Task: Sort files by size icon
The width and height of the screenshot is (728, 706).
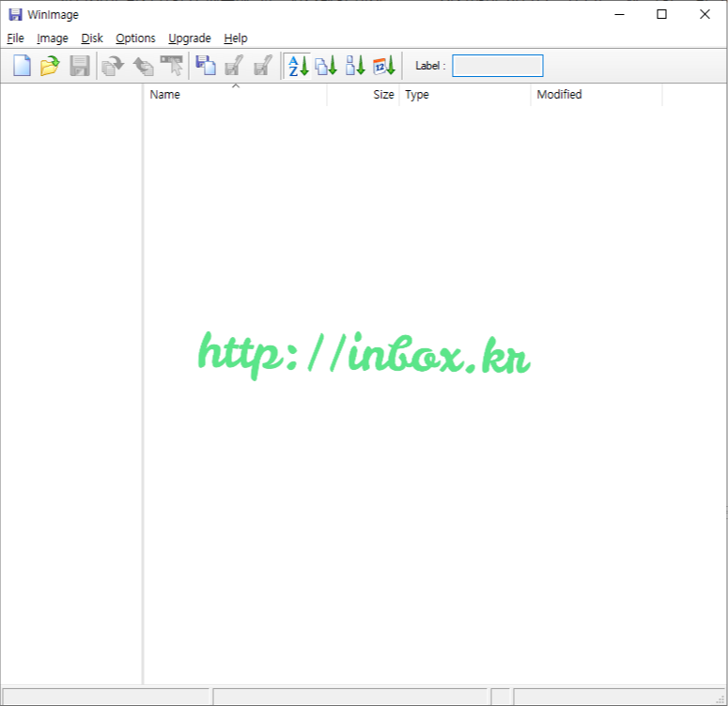Action: tap(355, 66)
